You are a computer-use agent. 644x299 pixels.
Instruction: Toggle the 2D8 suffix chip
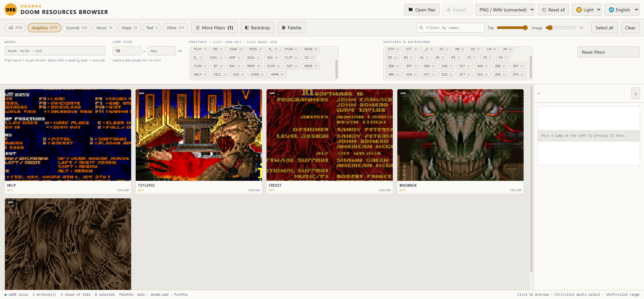coord(393,66)
